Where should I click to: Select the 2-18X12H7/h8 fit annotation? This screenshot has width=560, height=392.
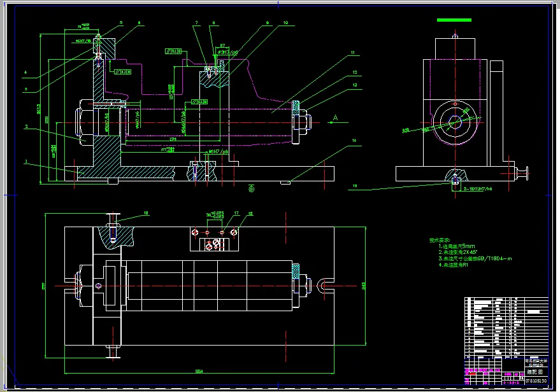click(478, 189)
